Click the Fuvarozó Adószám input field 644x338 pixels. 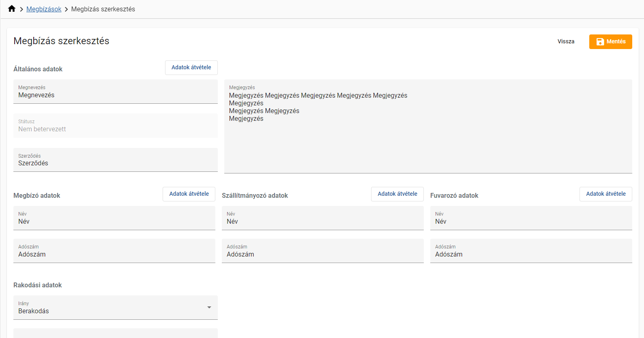[531, 255]
